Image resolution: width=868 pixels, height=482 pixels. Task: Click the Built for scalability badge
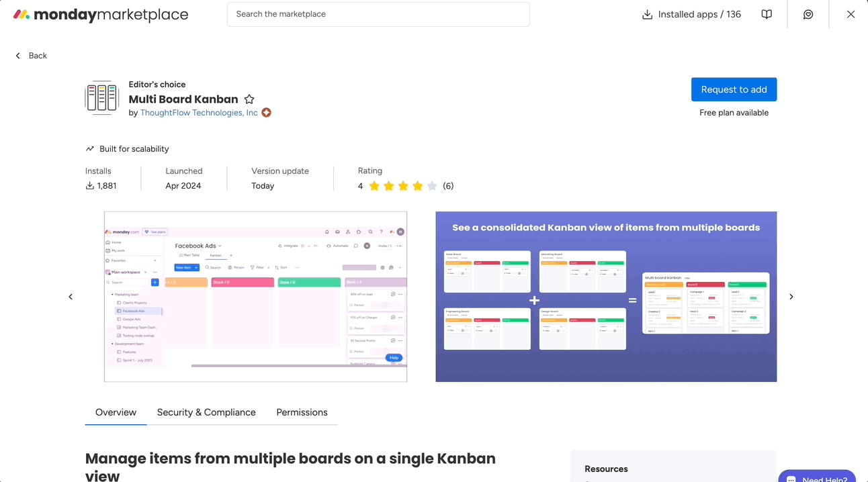[128, 149]
